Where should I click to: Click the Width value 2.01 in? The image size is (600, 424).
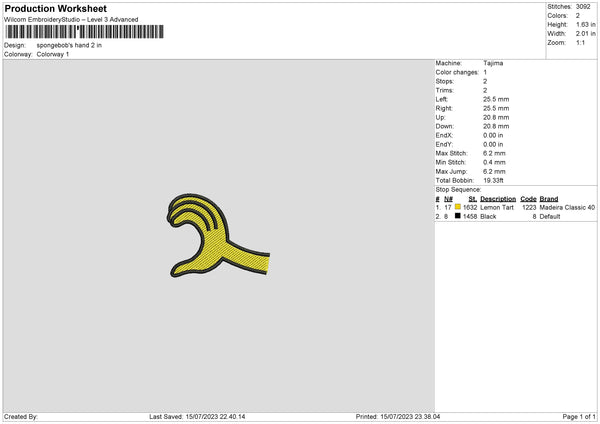(x=586, y=34)
